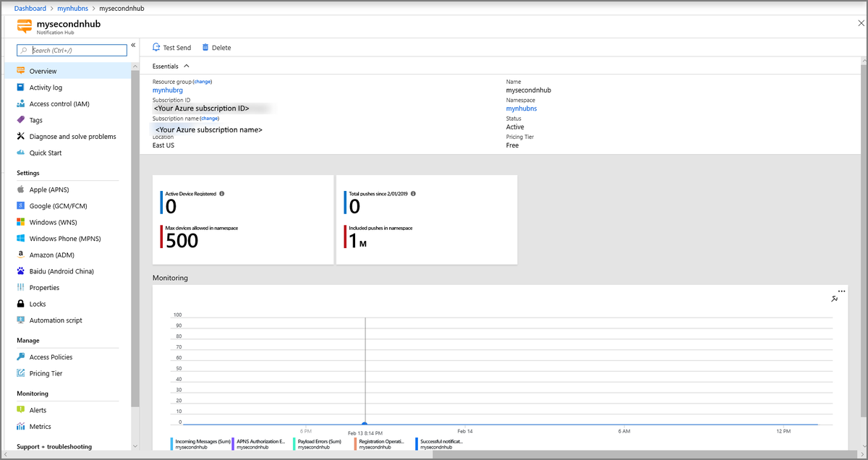868x460 pixels.
Task: Click the sidebar scroll-down arrow
Action: [x=135, y=446]
